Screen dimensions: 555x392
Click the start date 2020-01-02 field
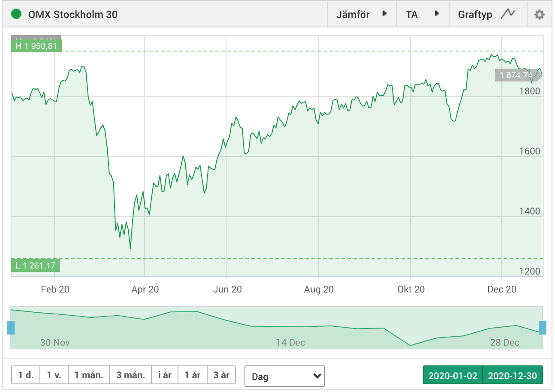click(453, 376)
